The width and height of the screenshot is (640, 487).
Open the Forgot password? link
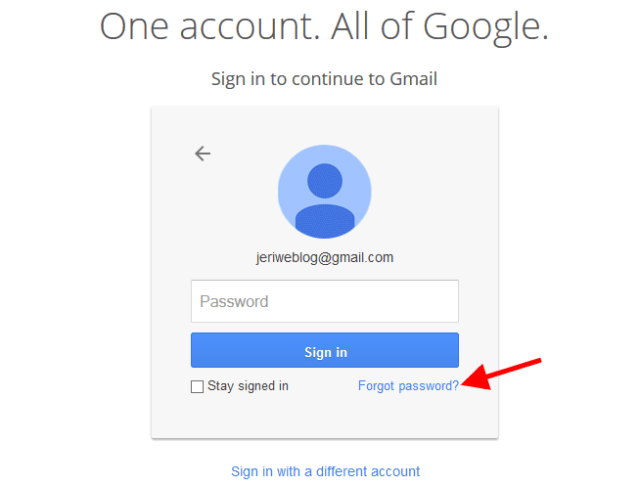pyautogui.click(x=408, y=386)
